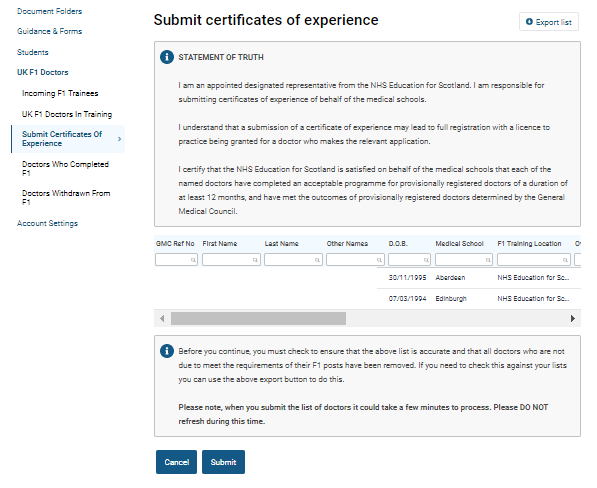The width and height of the screenshot is (597, 488).
Task: Go to Account Settings
Action: point(47,223)
